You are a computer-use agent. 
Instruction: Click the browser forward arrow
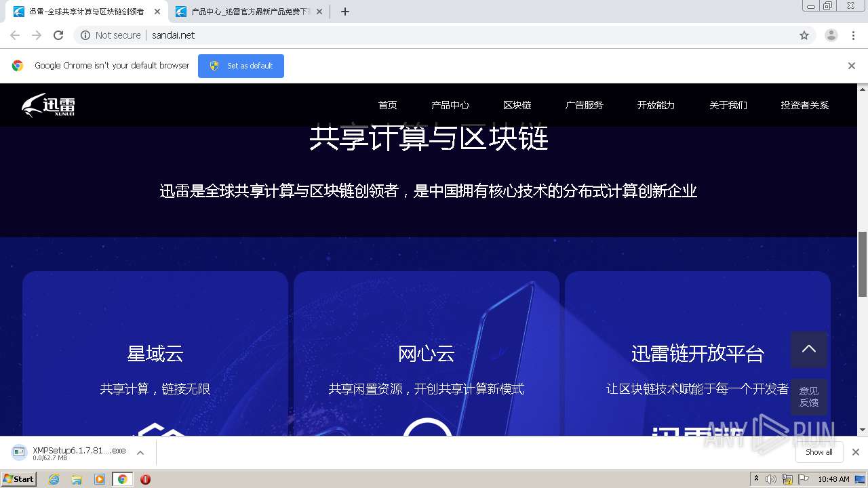click(x=37, y=35)
